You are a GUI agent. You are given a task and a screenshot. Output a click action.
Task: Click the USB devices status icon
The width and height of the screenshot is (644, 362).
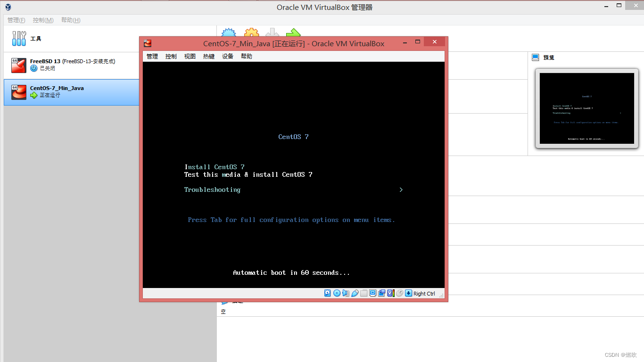coord(355,293)
